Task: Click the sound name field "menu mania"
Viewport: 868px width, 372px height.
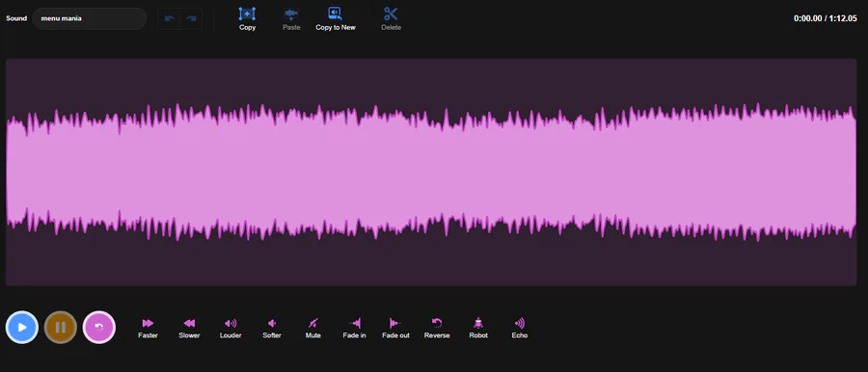Action: (x=89, y=19)
